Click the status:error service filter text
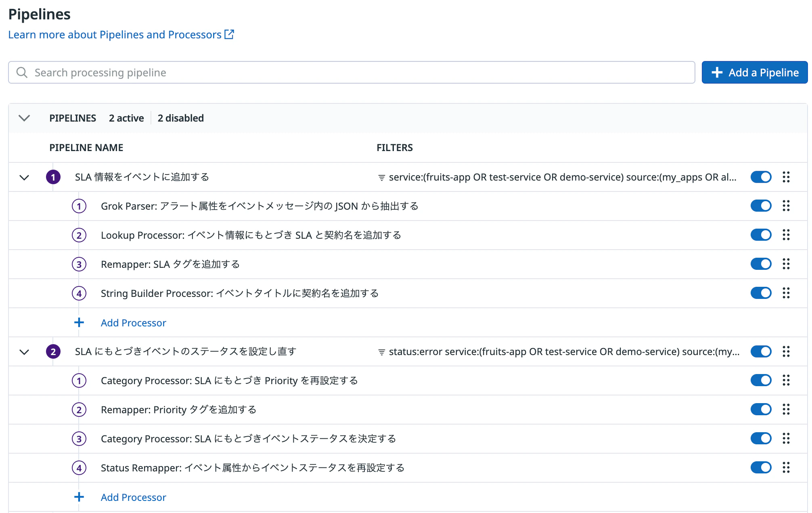The height and width of the screenshot is (513, 812). [x=564, y=352]
